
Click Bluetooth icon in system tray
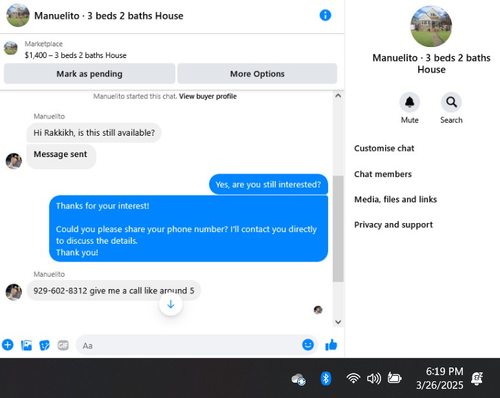coord(326,379)
